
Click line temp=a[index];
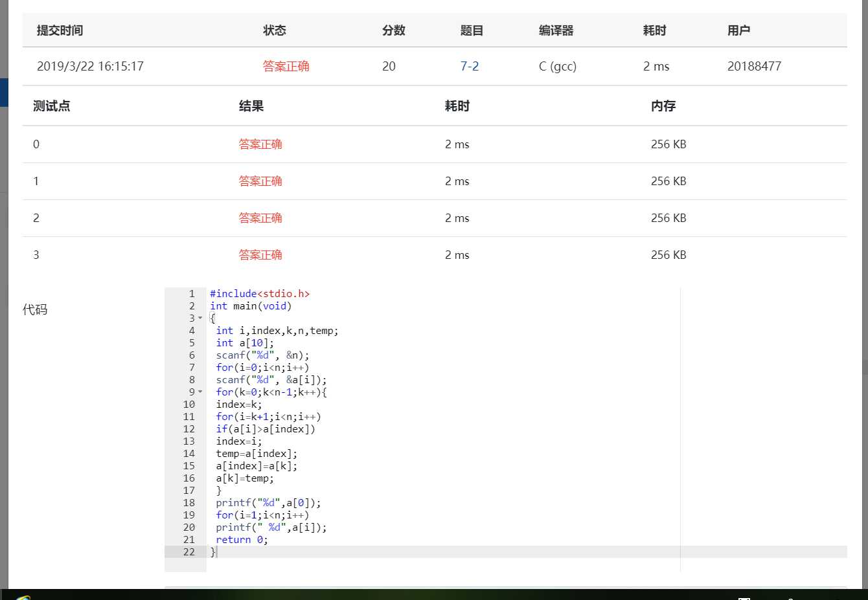click(257, 454)
